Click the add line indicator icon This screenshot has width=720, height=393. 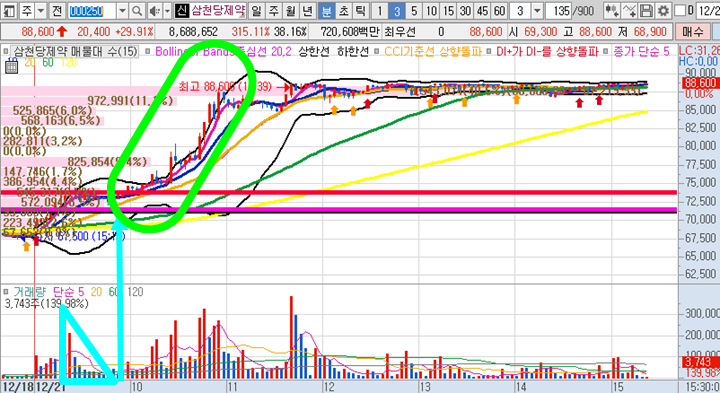(x=629, y=10)
